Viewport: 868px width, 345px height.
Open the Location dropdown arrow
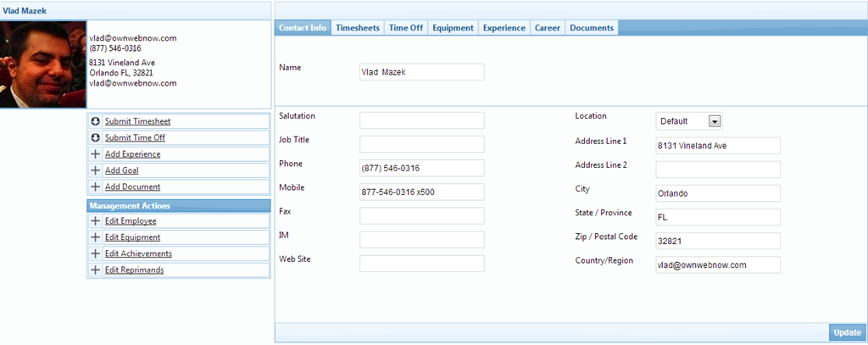click(x=715, y=121)
